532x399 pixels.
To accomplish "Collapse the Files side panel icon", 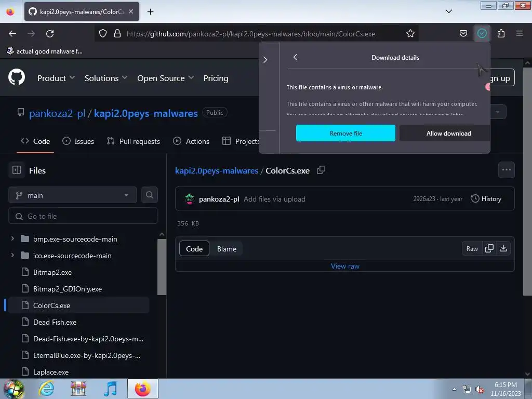I will coord(17,170).
